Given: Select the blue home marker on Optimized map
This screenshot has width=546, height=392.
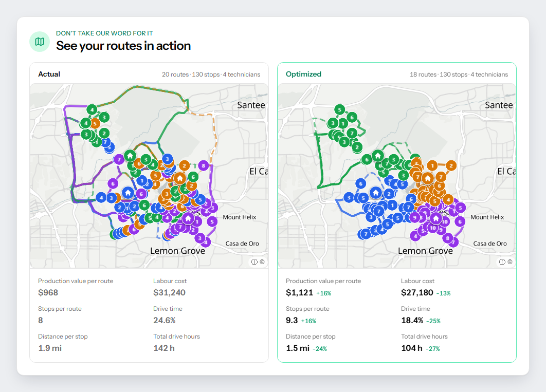Looking at the screenshot, I should (375, 192).
